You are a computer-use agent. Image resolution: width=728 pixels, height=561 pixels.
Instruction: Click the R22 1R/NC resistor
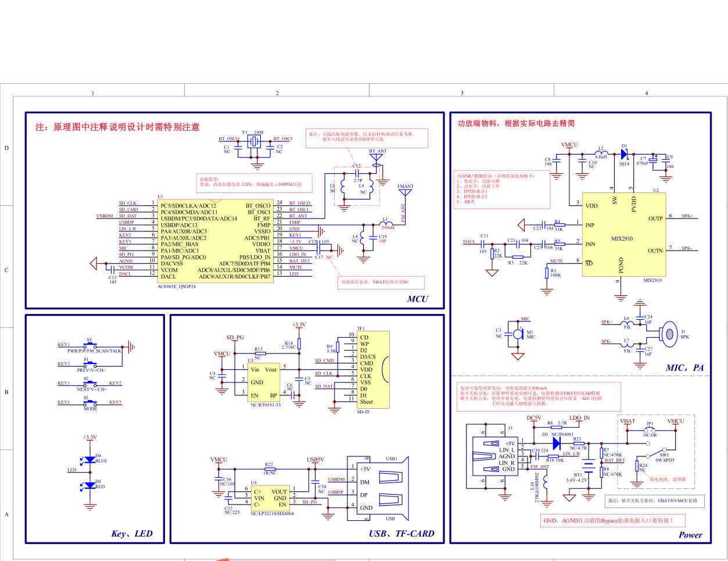click(x=270, y=469)
